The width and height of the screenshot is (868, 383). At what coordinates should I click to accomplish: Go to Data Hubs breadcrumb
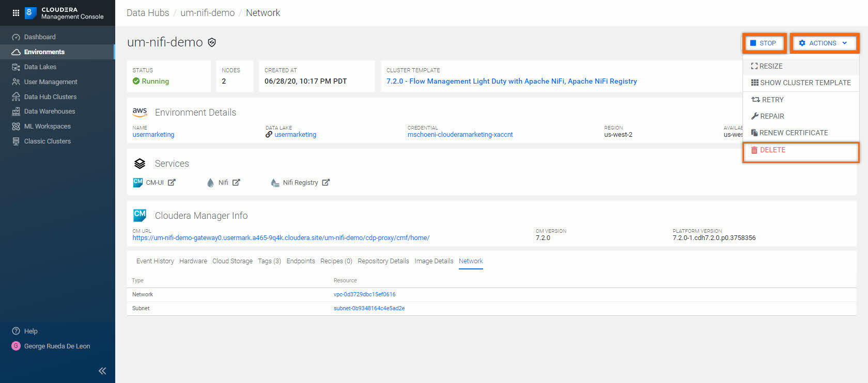[148, 13]
